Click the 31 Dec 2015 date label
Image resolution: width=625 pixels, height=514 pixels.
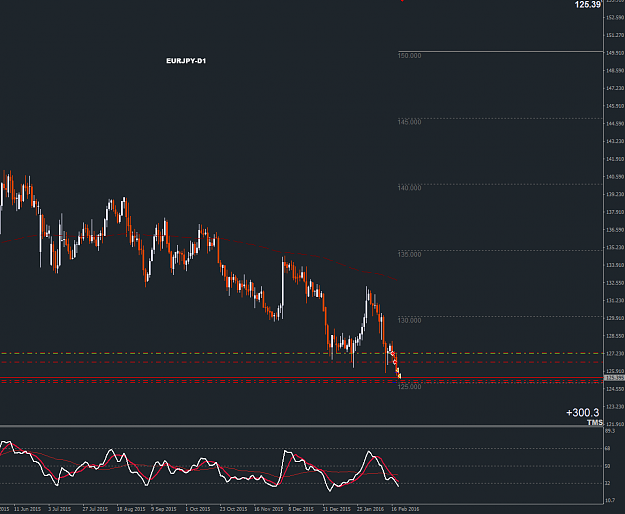pyautogui.click(x=336, y=509)
